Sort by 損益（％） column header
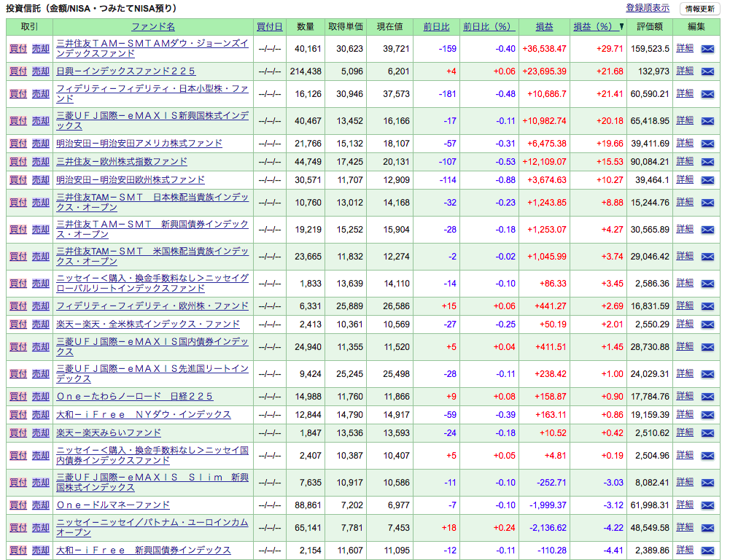Image resolution: width=730 pixels, height=560 pixels. click(x=595, y=27)
